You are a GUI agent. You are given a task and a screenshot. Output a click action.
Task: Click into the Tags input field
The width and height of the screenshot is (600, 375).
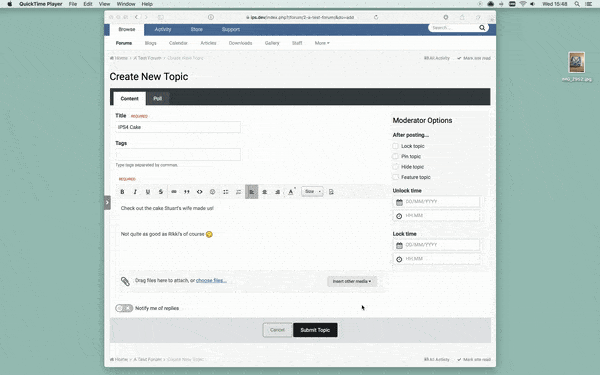[x=178, y=154]
